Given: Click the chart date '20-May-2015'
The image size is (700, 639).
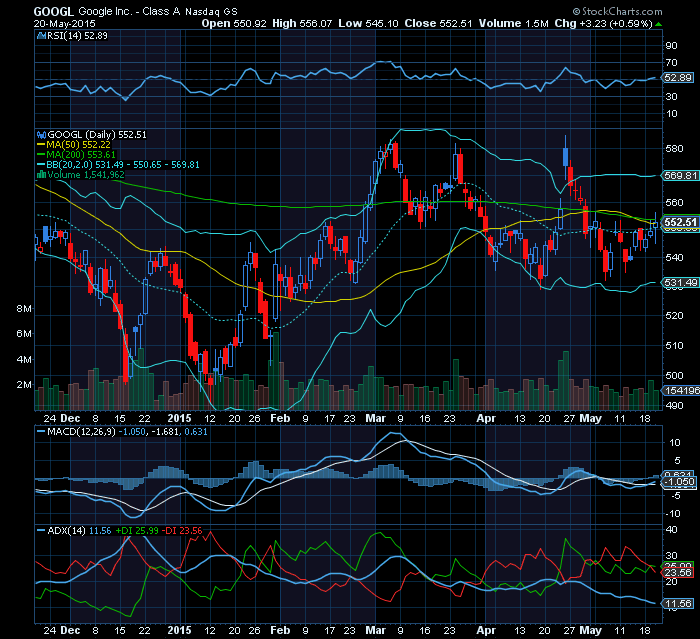Looking at the screenshot, I should pyautogui.click(x=65, y=24).
